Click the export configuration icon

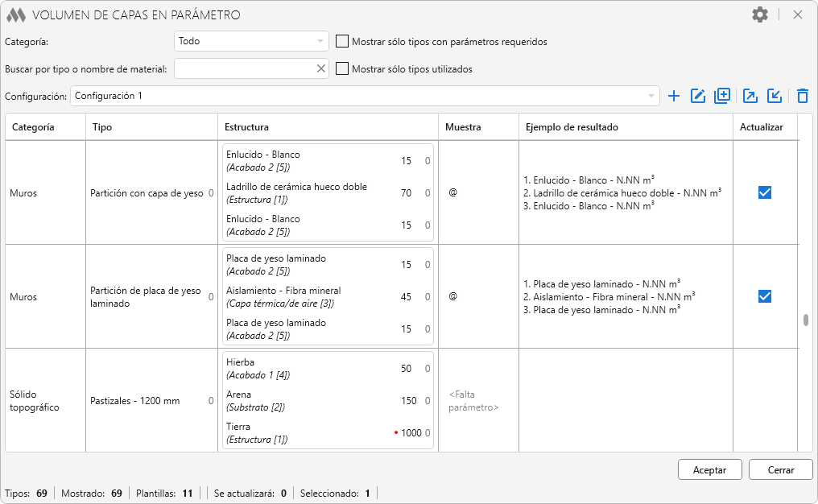point(750,97)
